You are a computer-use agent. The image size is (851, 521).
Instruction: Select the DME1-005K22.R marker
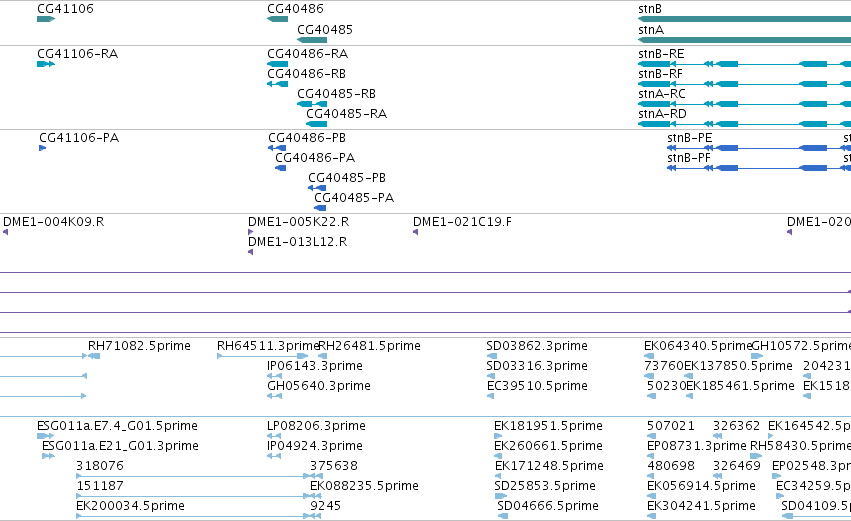pyautogui.click(x=251, y=232)
